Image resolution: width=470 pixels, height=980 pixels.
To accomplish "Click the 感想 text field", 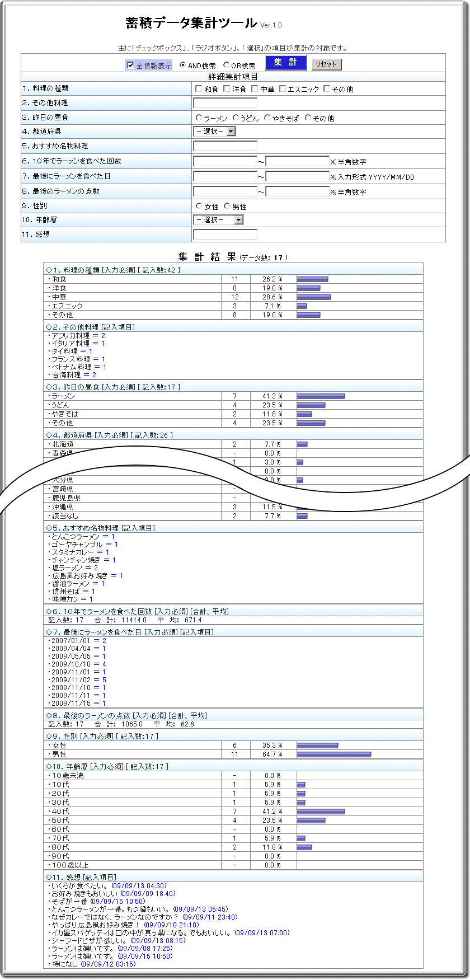I will point(225,235).
